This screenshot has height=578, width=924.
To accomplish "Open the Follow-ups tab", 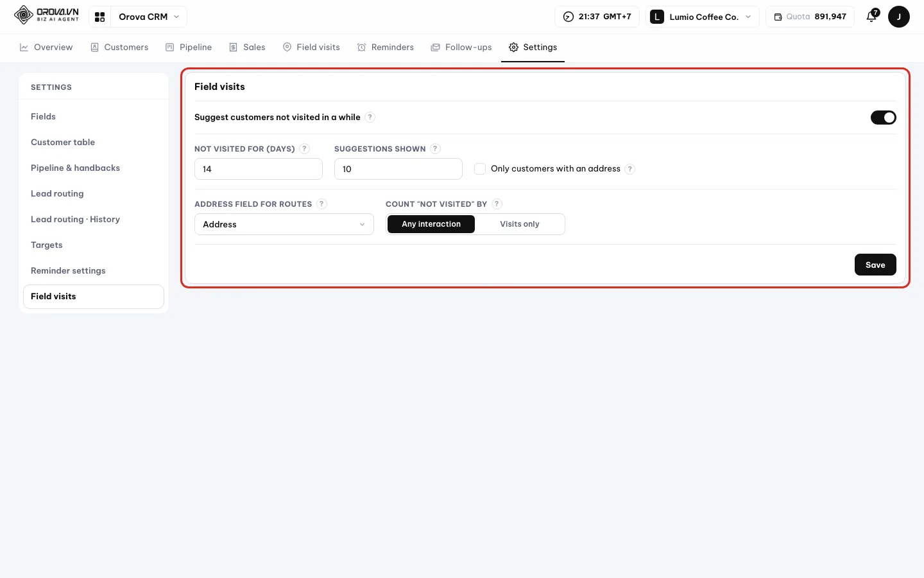I will [x=461, y=47].
